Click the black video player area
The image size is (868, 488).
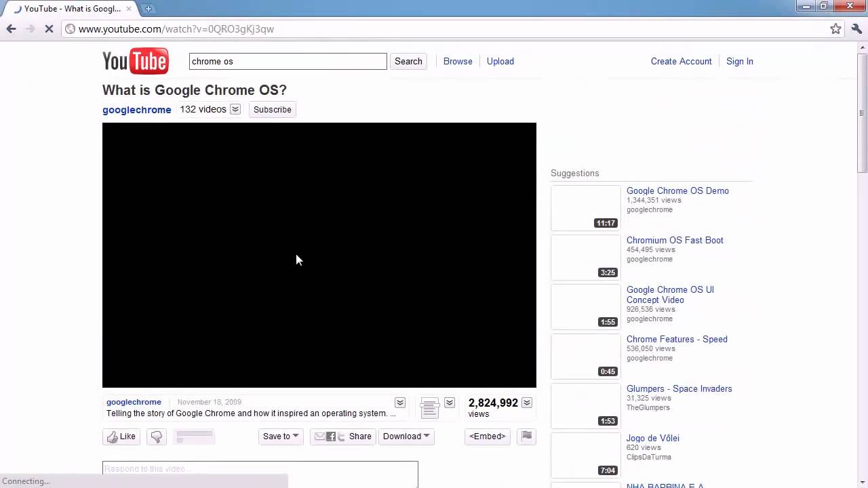(319, 255)
